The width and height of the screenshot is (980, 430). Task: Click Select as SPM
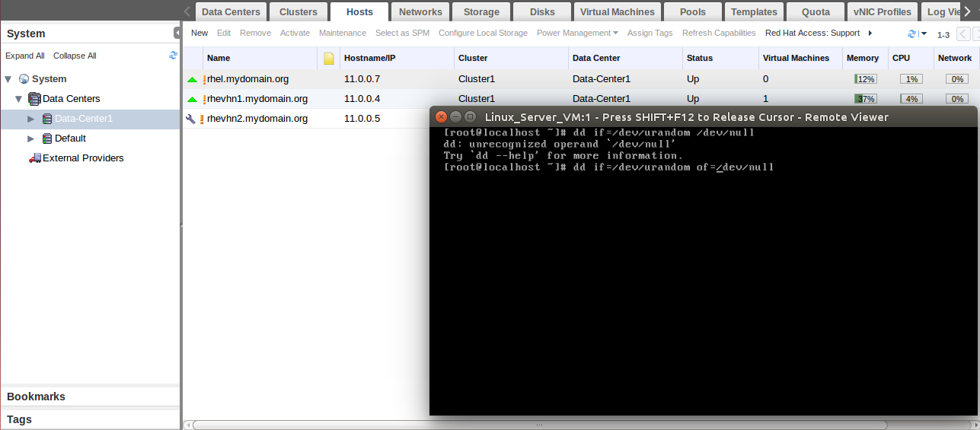402,33
